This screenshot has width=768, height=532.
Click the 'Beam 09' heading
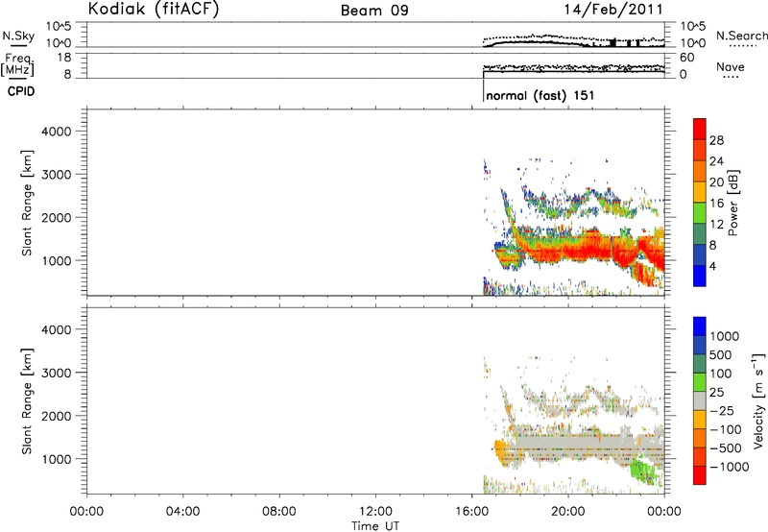[374, 11]
